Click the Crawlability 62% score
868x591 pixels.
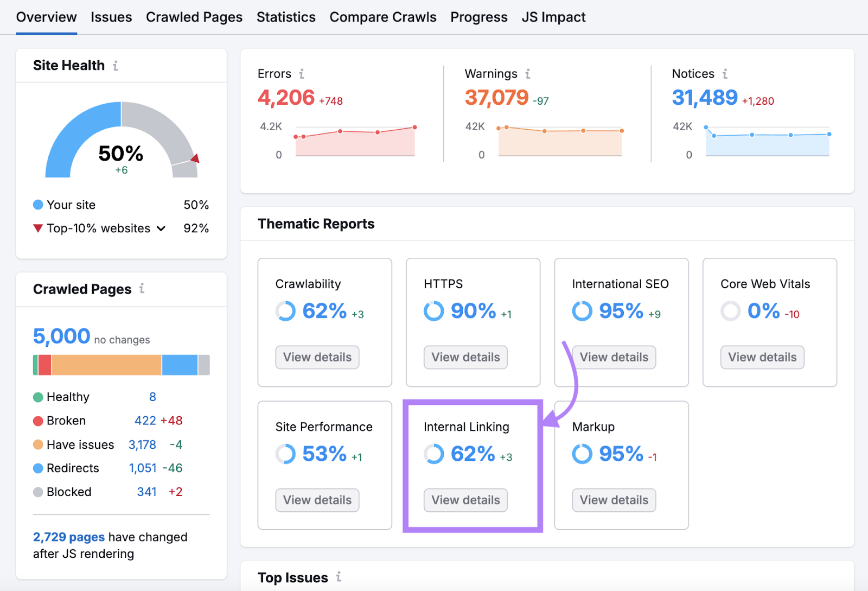tap(324, 311)
